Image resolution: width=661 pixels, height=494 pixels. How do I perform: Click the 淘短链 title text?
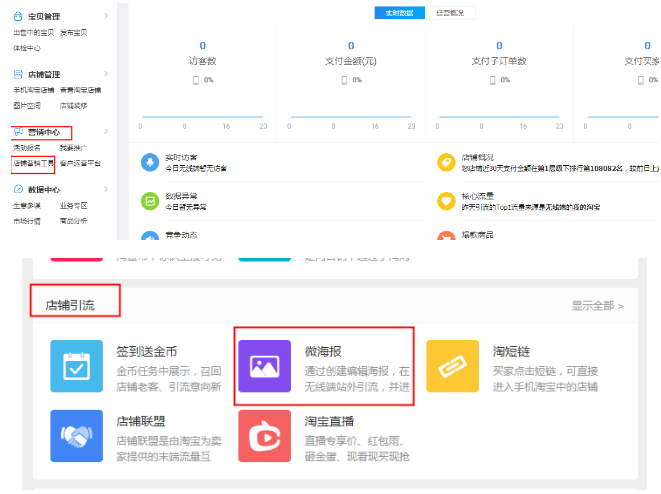[x=511, y=352]
